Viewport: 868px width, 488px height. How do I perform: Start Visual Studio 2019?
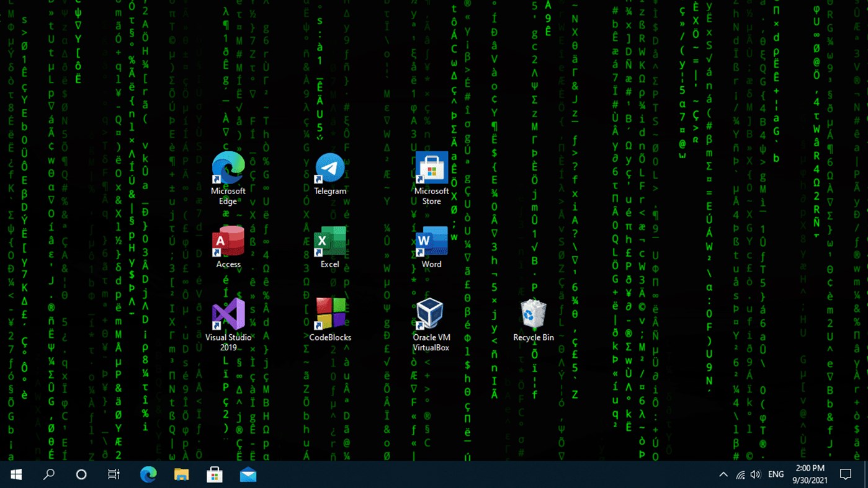(x=228, y=313)
